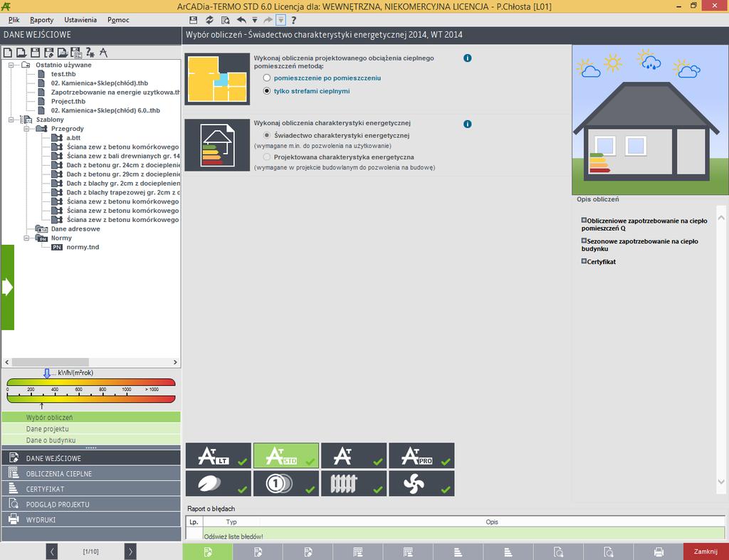Screen dimensions: 729x560
Task: Expand 'Sezonowe zapotrzebowanie na ciepło budynku'
Action: click(584, 241)
